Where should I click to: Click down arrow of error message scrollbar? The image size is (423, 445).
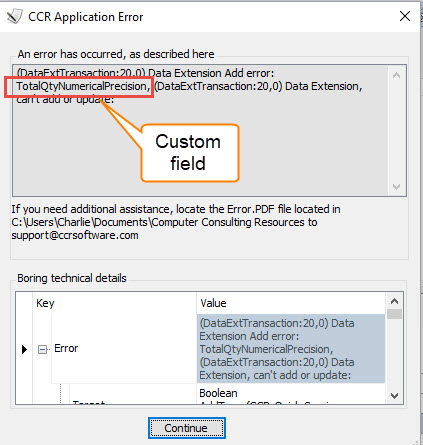click(396, 187)
